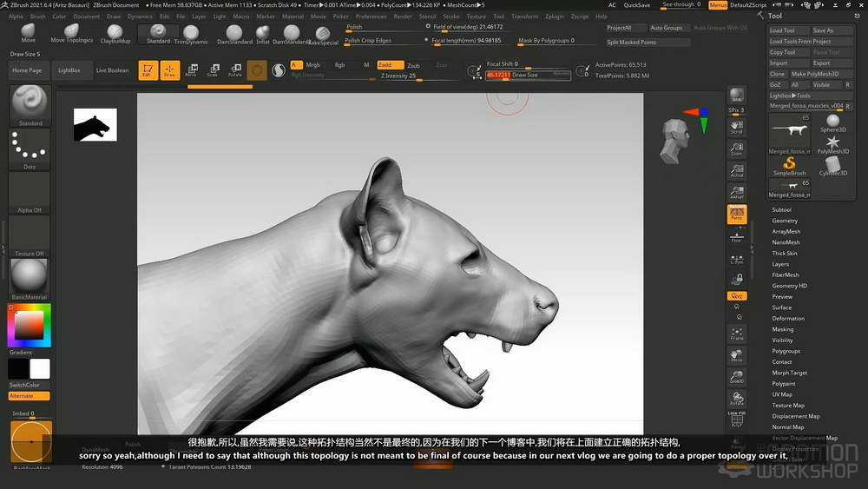Expand the Layers section

[780, 264]
